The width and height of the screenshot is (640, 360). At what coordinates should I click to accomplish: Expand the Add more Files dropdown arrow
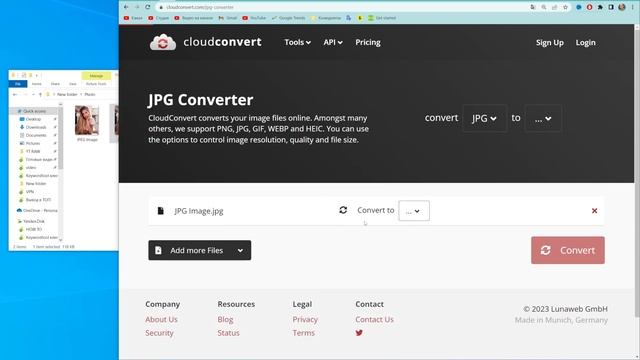pyautogui.click(x=240, y=250)
